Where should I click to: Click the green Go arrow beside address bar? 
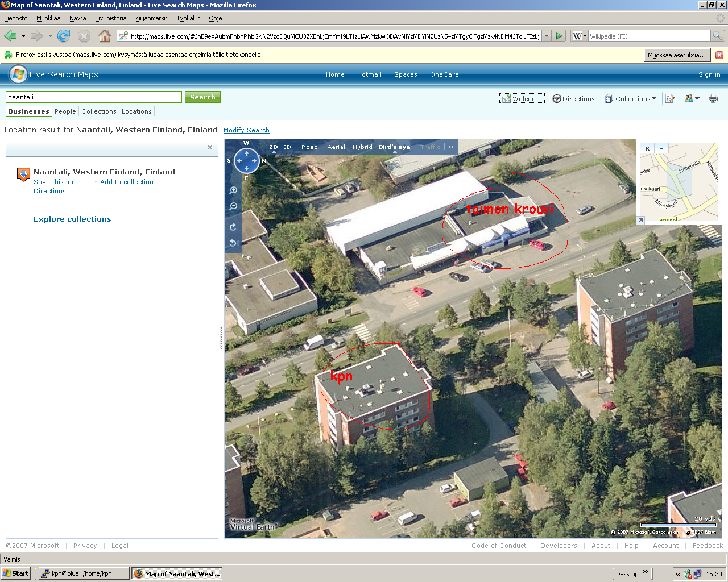559,36
